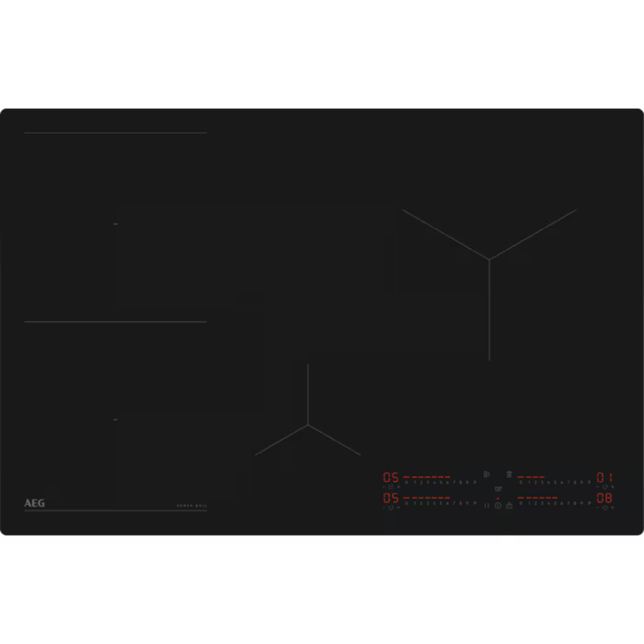Tap the red 08 heat display
Image resolution: width=644 pixels, height=644 pixels.
(x=605, y=498)
